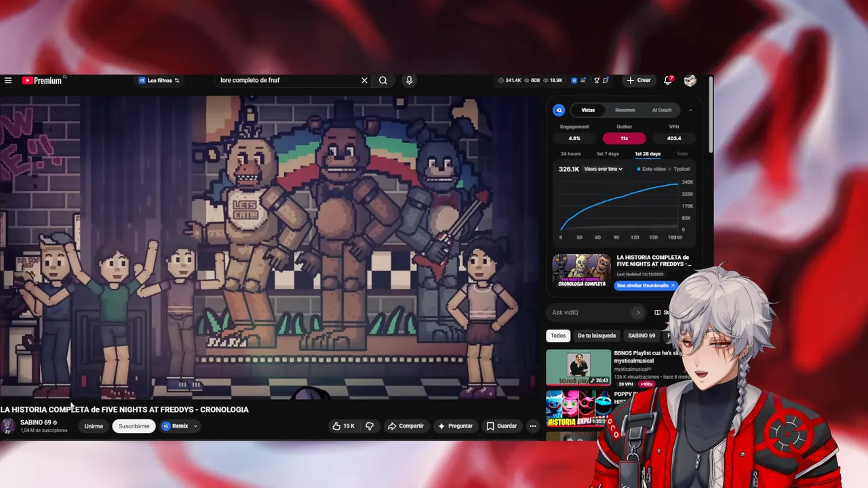This screenshot has width=868, height=488.
Task: Click the 26 VPH badge
Action: click(625, 384)
